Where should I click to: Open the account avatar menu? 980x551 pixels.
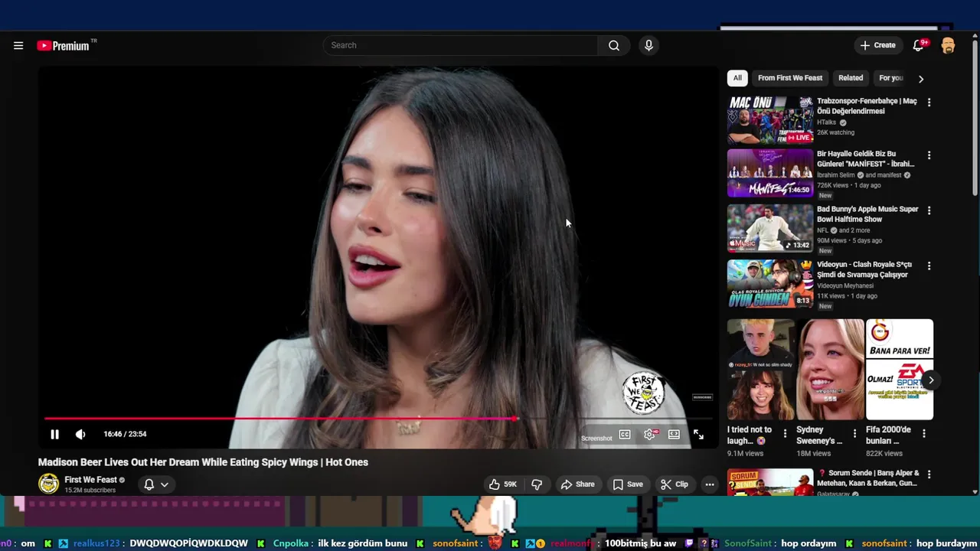point(948,45)
